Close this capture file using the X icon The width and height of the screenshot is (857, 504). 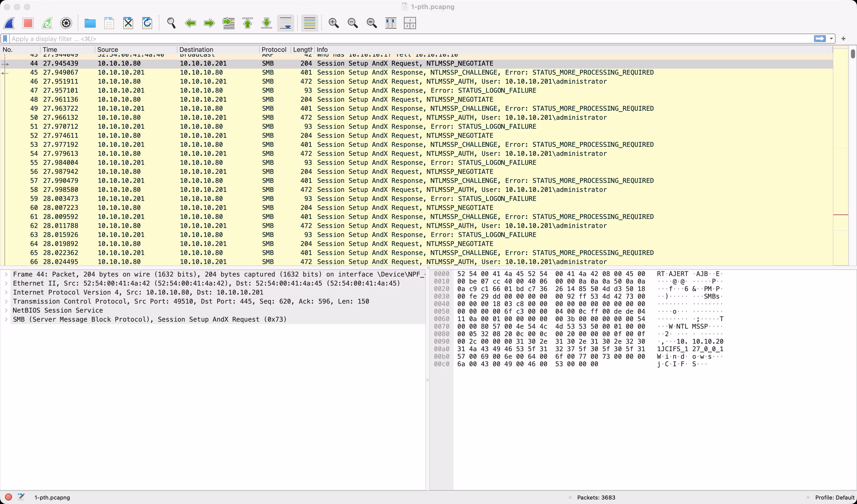coord(128,23)
